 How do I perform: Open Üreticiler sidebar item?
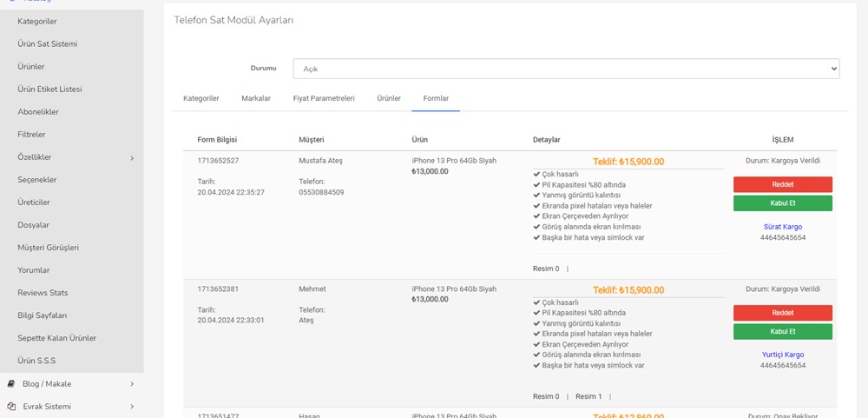click(34, 202)
